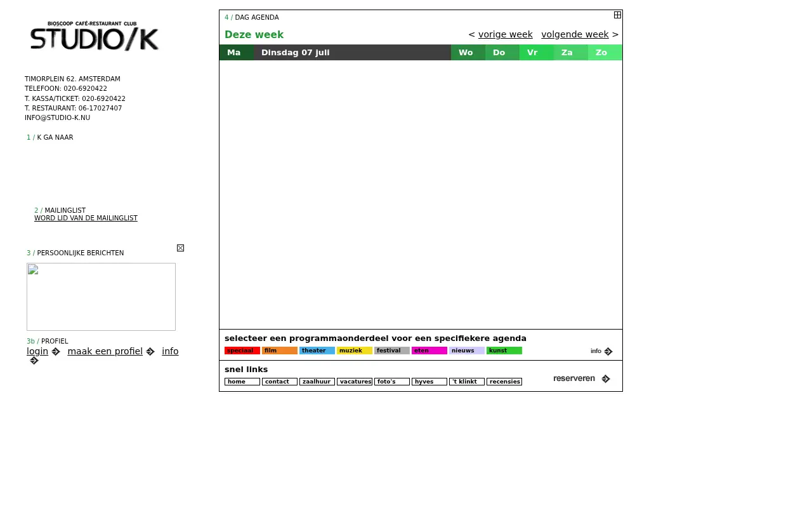This screenshot has height=508, width=812.
Task: Click Word lid van de mailinglist
Action: (x=86, y=218)
